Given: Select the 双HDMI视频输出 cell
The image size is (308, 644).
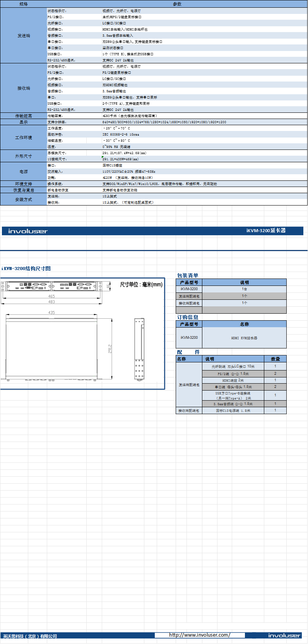Looking at the screenshot, I should click(x=205, y=85).
